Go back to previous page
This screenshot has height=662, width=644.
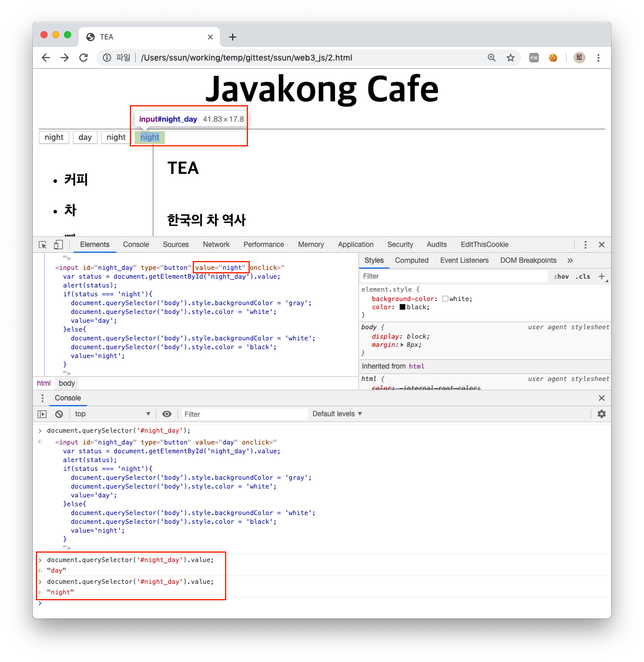pos(46,58)
